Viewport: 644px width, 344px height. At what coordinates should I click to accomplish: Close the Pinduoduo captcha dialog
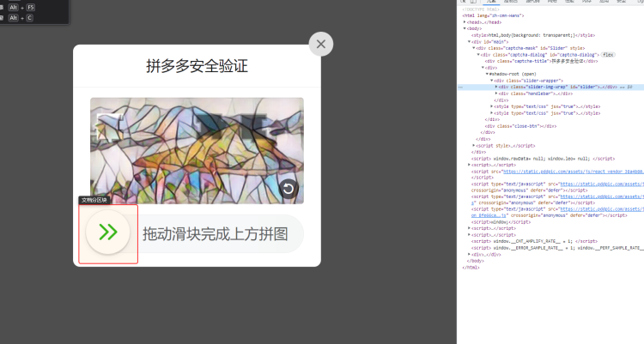(x=321, y=44)
